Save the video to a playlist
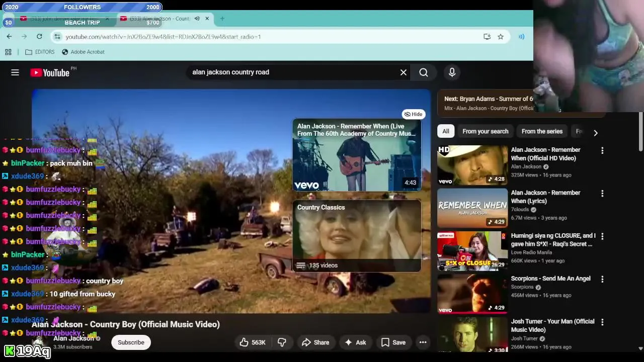This screenshot has height=362, width=644. [393, 342]
